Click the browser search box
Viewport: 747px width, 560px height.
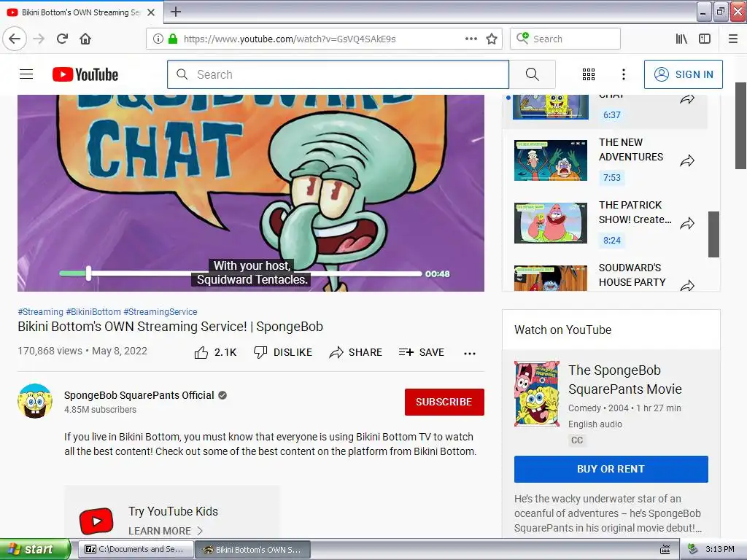tap(565, 39)
